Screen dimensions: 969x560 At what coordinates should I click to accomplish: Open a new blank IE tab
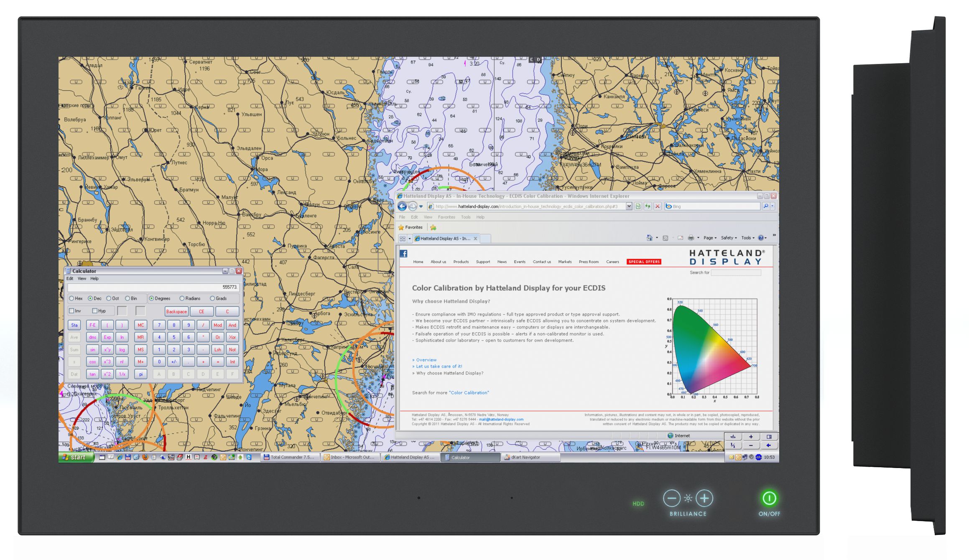pyautogui.click(x=485, y=239)
